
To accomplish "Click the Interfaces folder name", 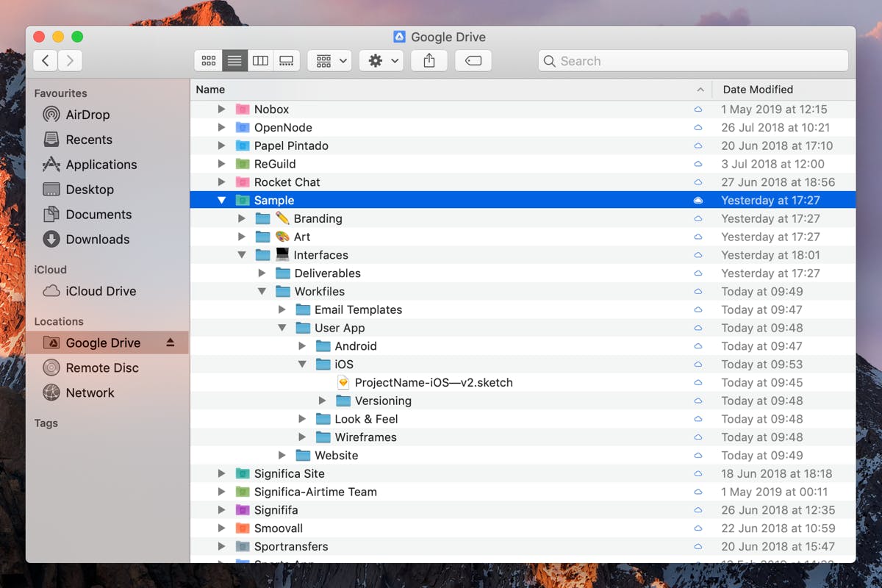I will point(321,255).
